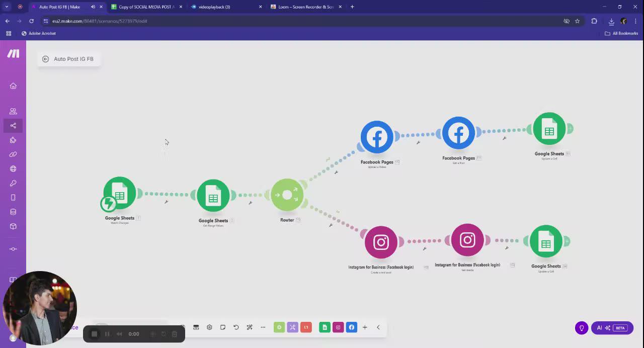644x348 pixels.
Task: Click the red Text parser button
Action: click(306, 327)
